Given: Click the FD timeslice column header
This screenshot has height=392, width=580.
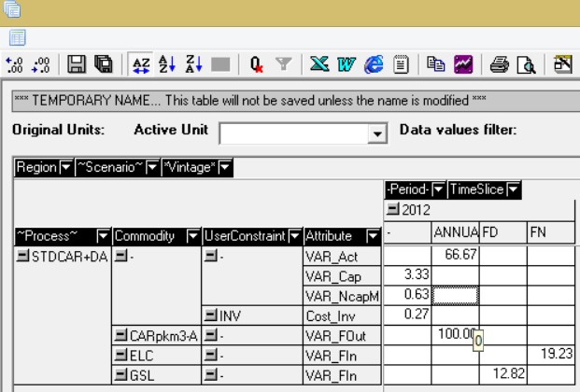Looking at the screenshot, I should (x=503, y=232).
